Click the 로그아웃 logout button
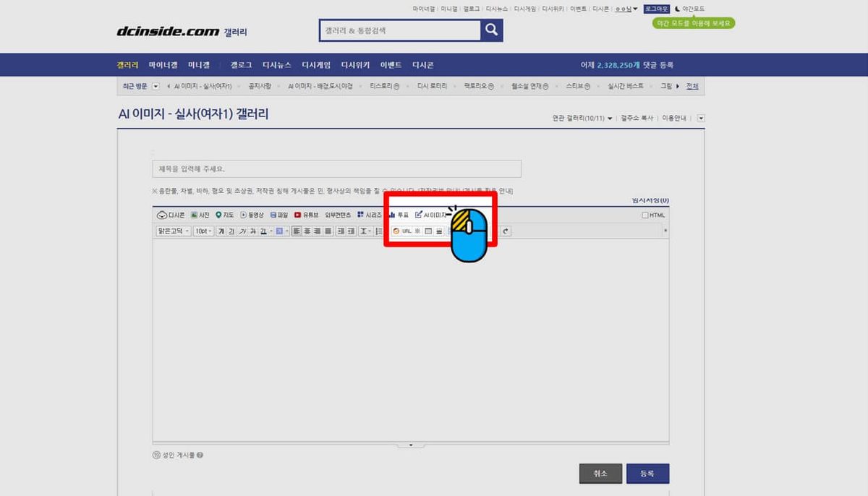This screenshot has width=868, height=496. coord(656,9)
